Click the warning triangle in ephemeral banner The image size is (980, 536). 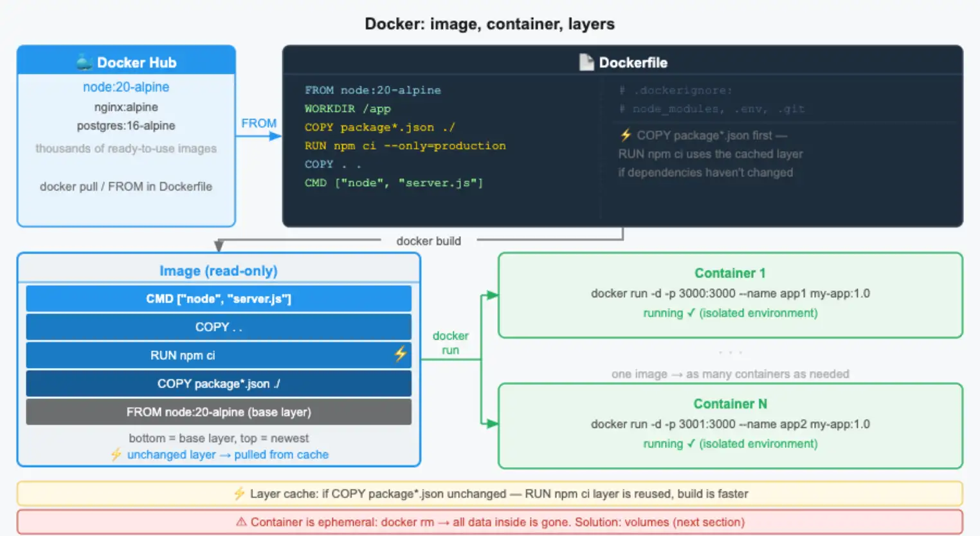(241, 522)
